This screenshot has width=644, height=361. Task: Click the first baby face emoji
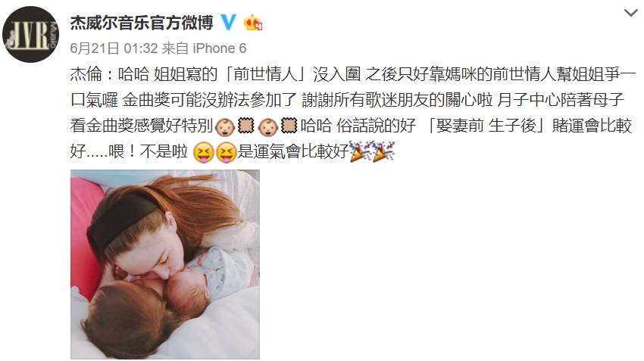225,126
